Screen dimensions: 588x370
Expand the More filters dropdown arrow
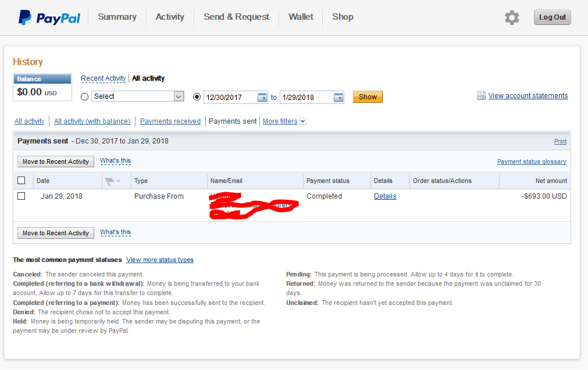(x=303, y=121)
